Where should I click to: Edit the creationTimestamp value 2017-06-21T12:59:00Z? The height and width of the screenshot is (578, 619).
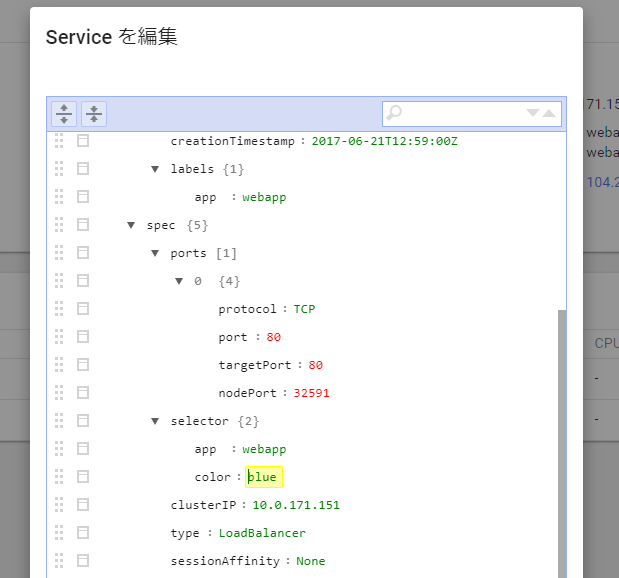click(x=385, y=141)
